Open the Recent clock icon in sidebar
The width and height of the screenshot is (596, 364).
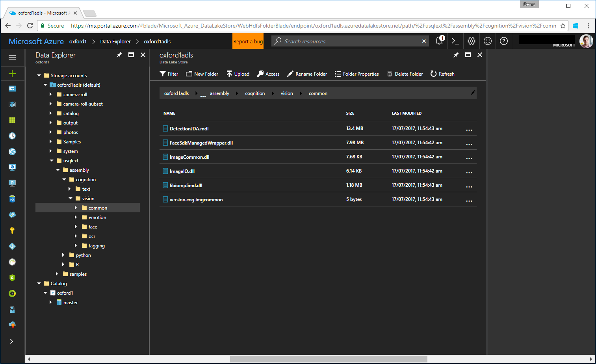coord(12,136)
